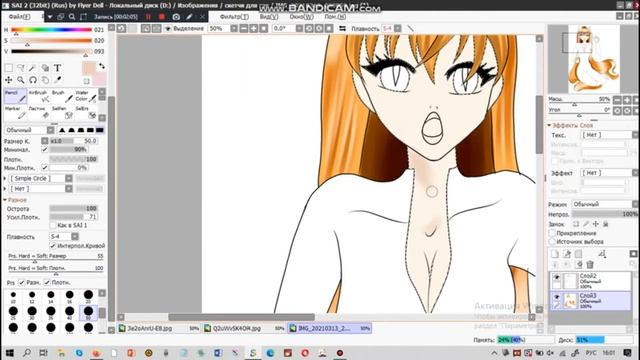Select the Lasso tool

click(x=20, y=68)
